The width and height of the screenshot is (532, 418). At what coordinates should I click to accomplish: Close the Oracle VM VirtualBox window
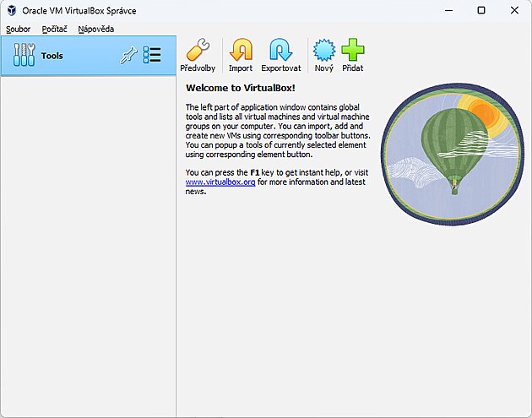pos(514,10)
